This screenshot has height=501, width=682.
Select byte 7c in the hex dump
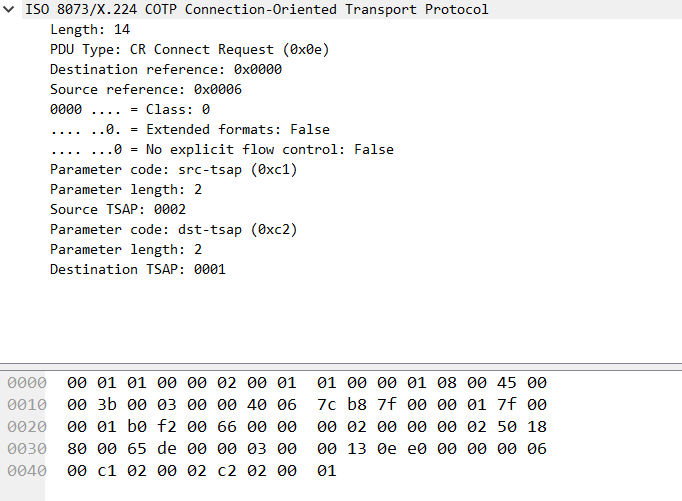click(x=326, y=404)
